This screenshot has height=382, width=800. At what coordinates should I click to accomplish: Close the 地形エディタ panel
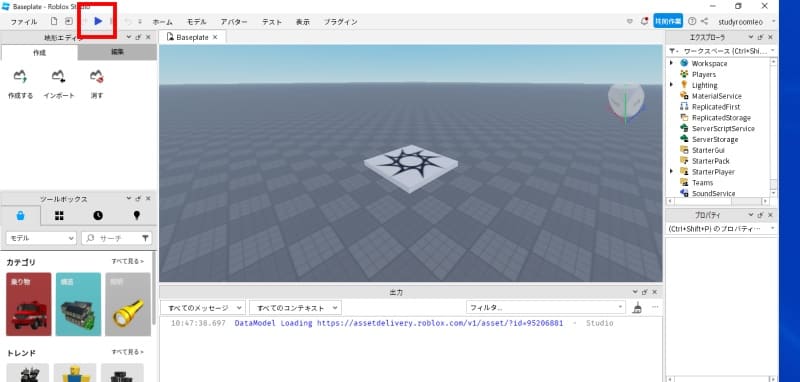point(148,37)
